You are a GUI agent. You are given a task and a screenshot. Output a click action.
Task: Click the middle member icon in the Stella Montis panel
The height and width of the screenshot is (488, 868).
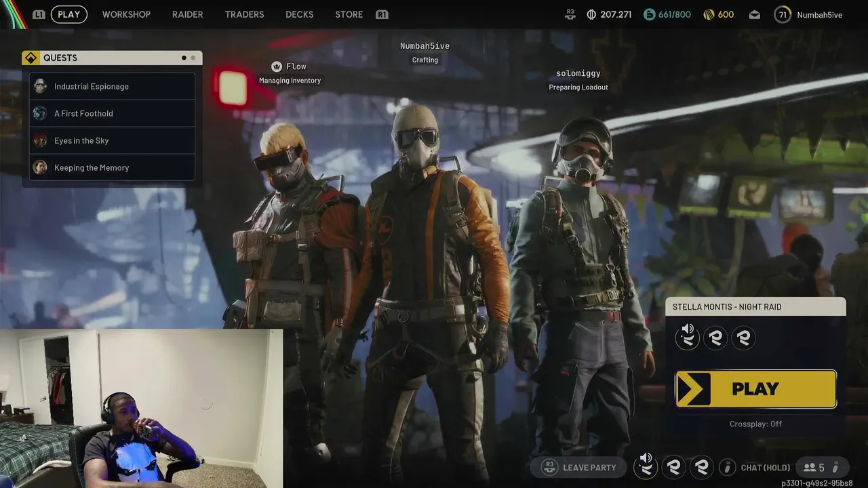tap(715, 338)
